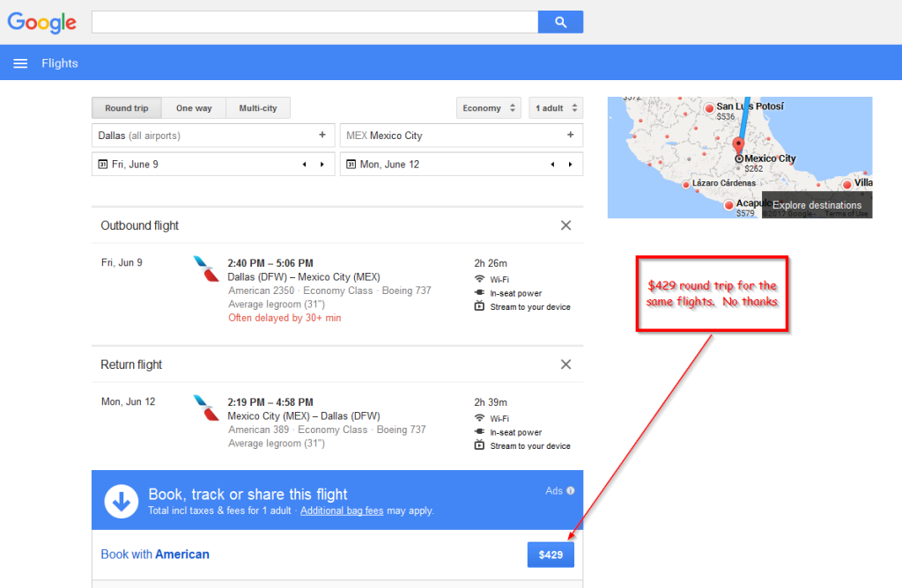This screenshot has height=588, width=902.
Task: Click the San Luis Potosí map marker
Action: (709, 108)
